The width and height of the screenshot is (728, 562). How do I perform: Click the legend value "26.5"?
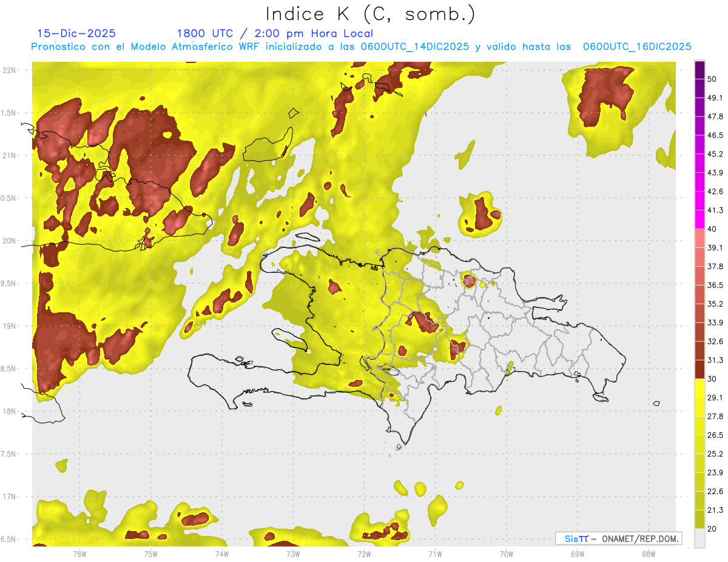(715, 435)
